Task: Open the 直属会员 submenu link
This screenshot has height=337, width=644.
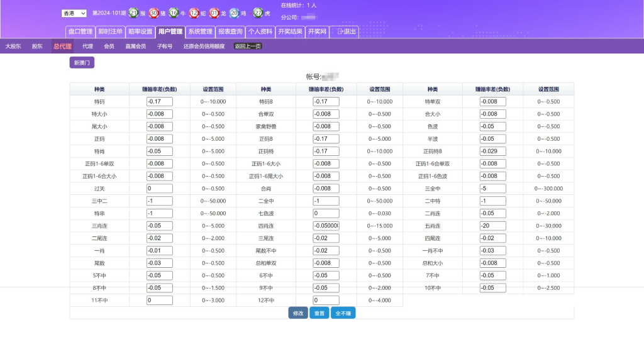Action: [135, 47]
